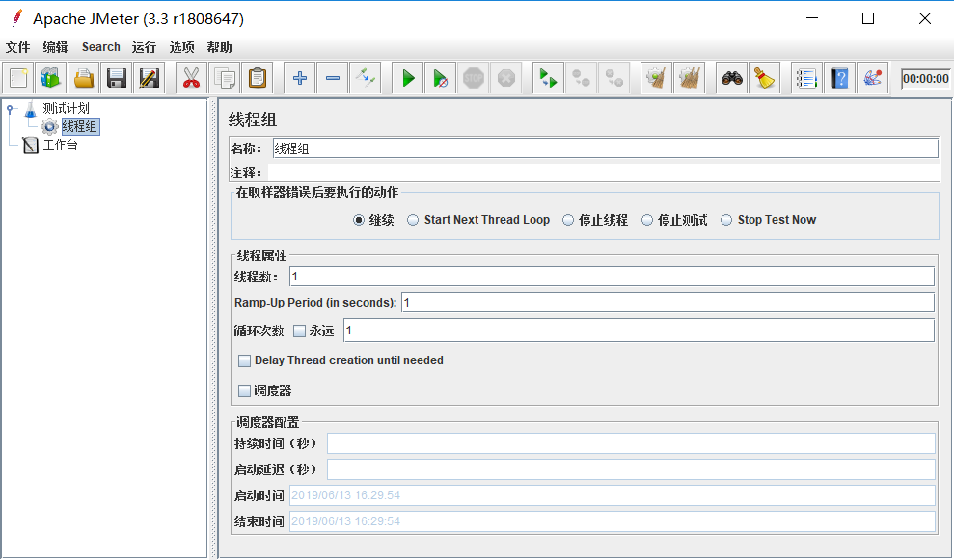Expand all with the plus icon
The width and height of the screenshot is (954, 560).
299,78
